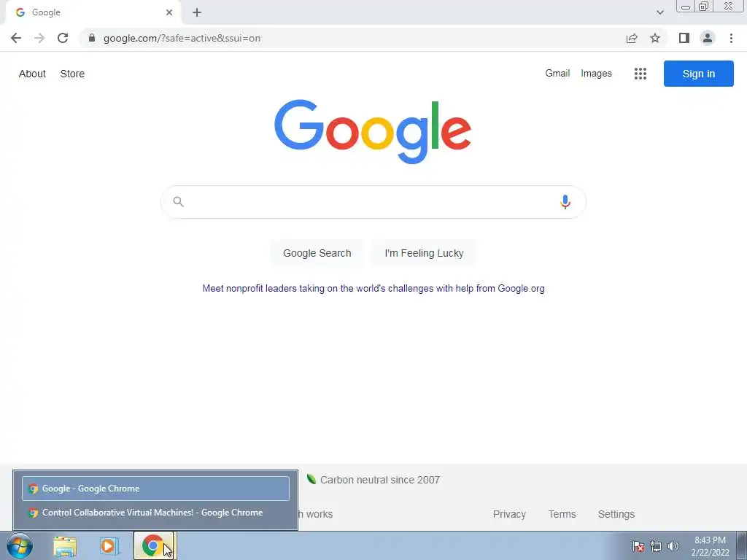Open the volume speaker icon

[x=673, y=546]
